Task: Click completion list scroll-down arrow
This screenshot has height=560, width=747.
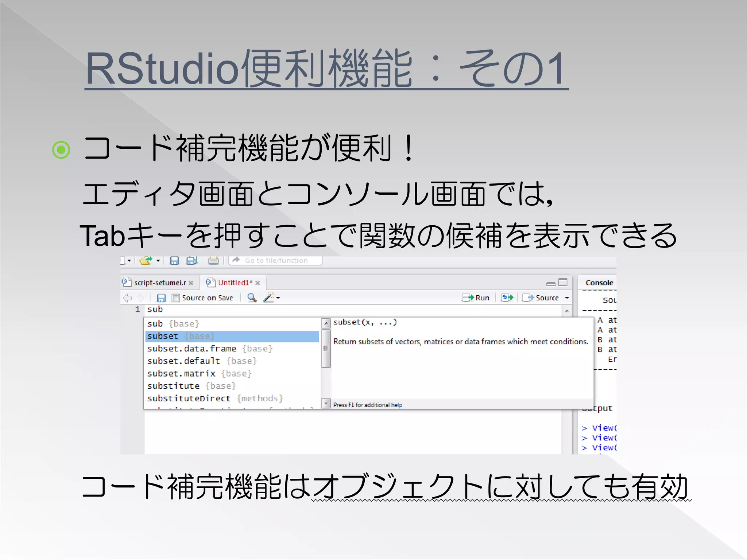Action: (x=326, y=403)
